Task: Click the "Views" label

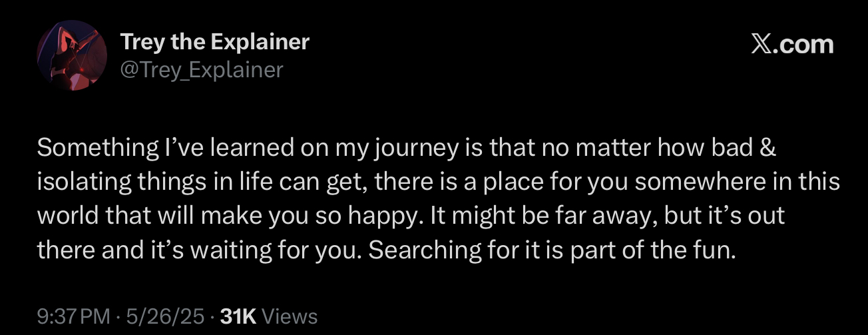Action: [x=290, y=316]
